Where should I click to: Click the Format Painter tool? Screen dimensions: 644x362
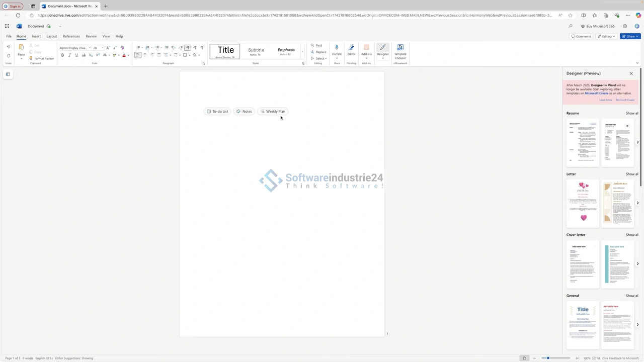[41, 58]
